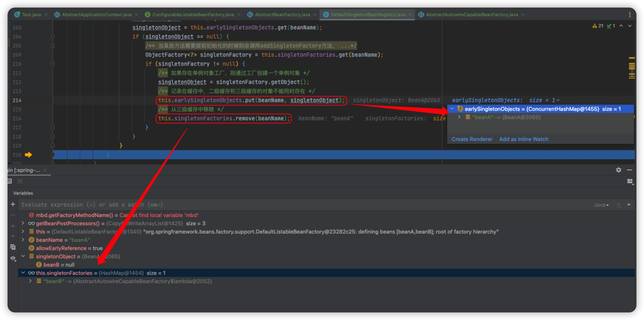Click the execution point arrow at line 220
Image resolution: width=644 pixels, height=320 pixels.
pos(28,155)
